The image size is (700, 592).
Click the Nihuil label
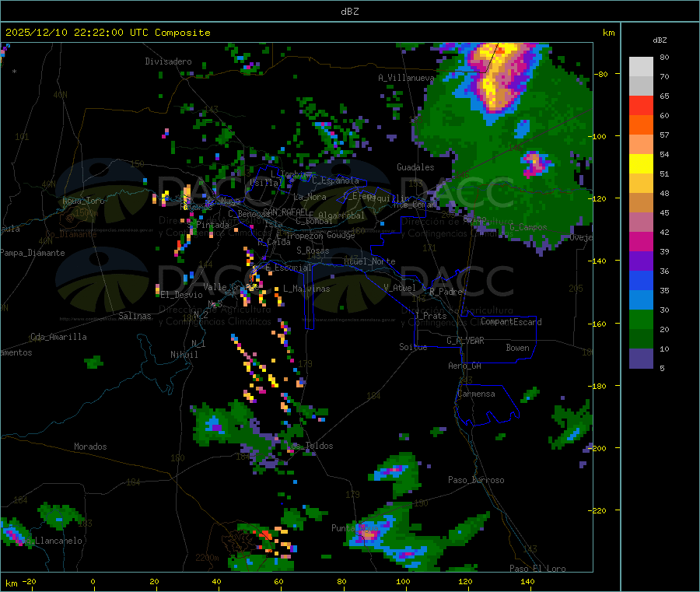pyautogui.click(x=184, y=355)
